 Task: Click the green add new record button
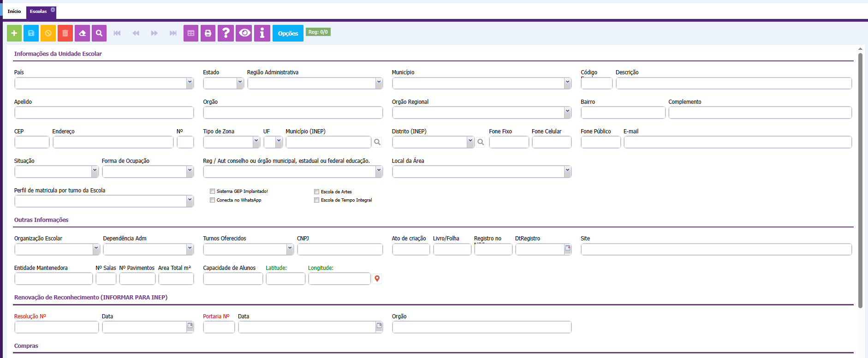(14, 33)
